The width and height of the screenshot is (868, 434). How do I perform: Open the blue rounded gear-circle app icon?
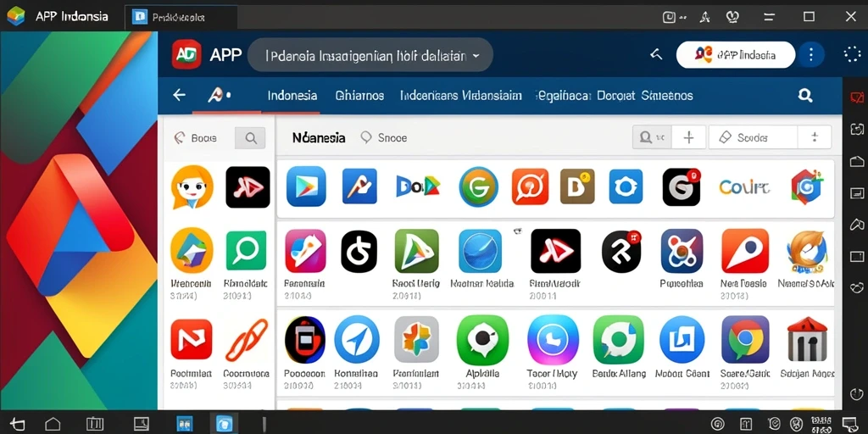click(x=626, y=186)
